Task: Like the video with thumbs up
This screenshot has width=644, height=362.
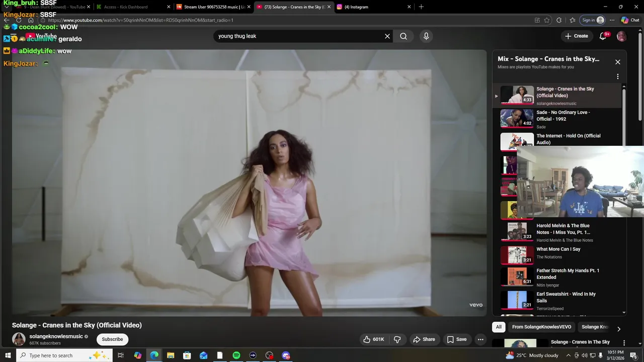Action: click(x=374, y=339)
